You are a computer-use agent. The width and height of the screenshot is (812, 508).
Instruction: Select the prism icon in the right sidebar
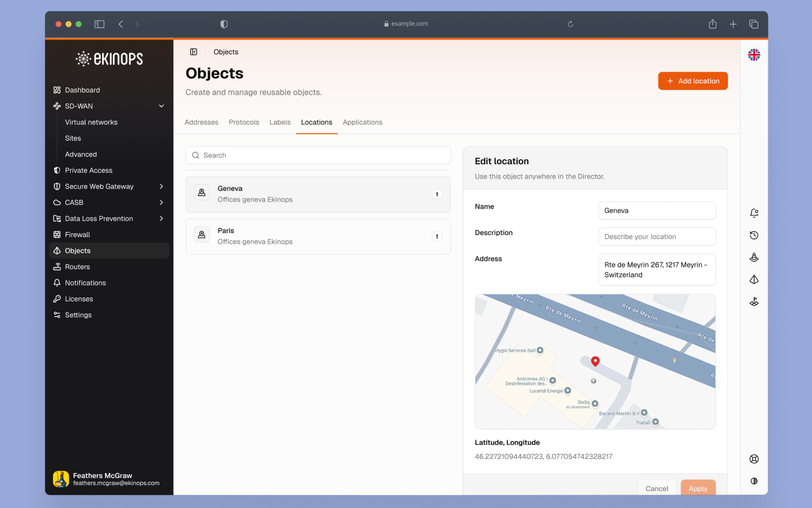[x=754, y=279]
